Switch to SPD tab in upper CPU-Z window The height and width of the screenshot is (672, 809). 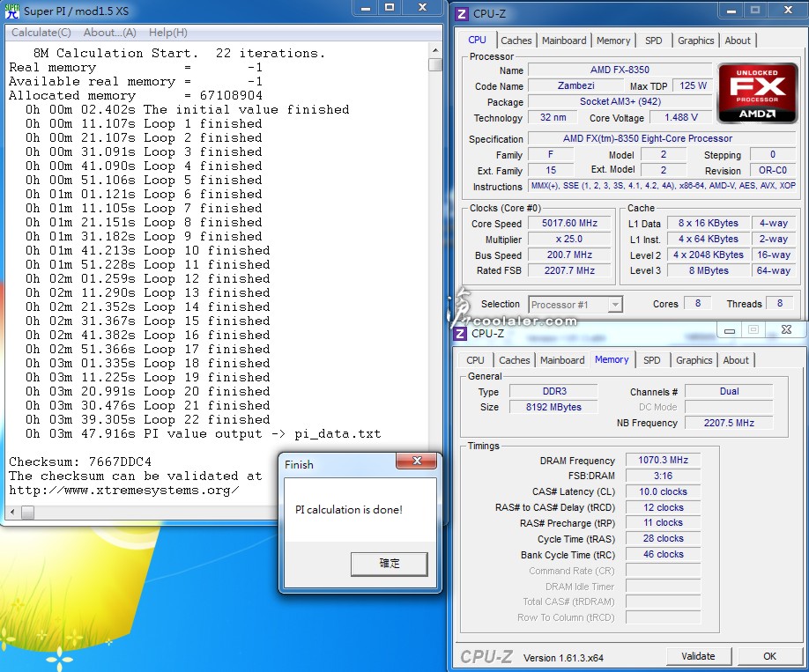653,41
